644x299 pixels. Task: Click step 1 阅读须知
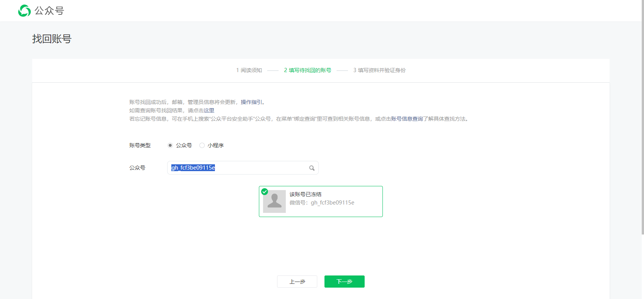click(249, 70)
